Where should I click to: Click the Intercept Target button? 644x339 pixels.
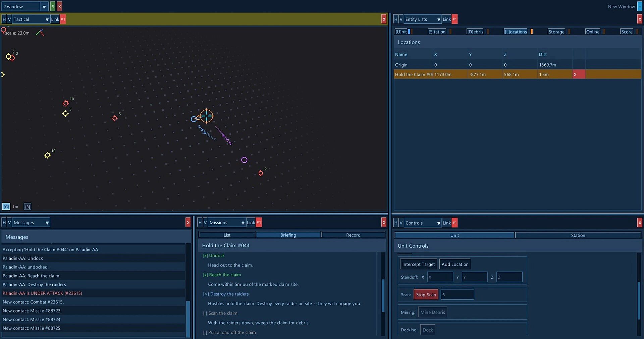coord(418,264)
